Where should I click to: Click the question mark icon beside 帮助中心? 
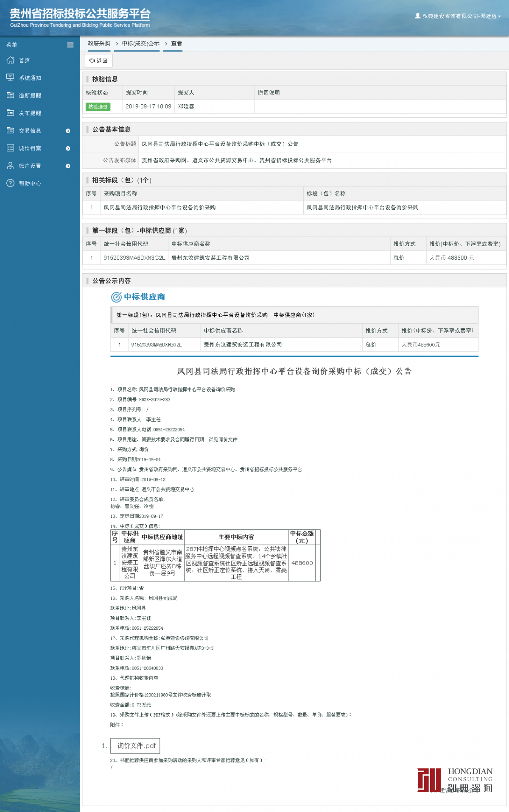11,183
